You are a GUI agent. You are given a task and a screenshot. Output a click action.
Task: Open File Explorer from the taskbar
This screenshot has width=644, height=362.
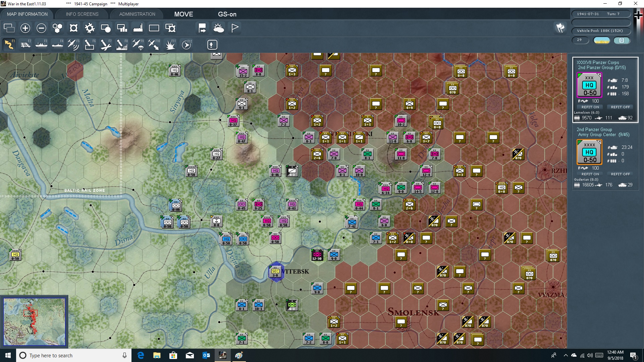point(157,355)
